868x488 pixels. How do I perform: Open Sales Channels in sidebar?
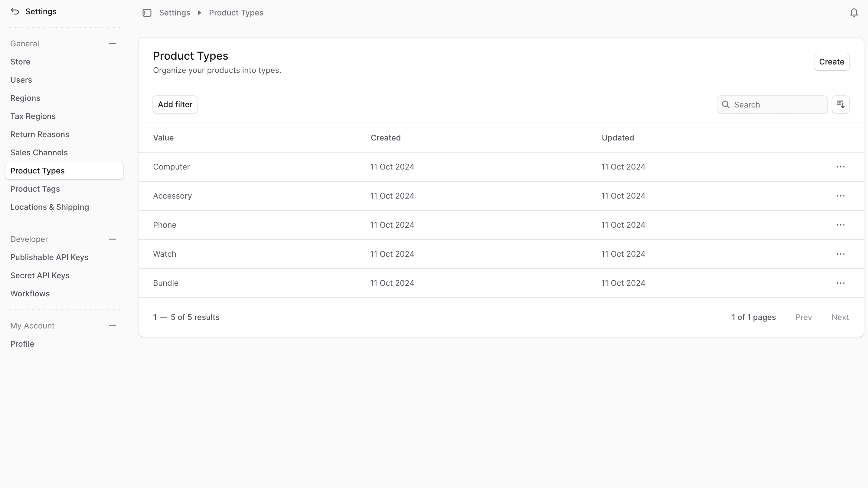(39, 153)
